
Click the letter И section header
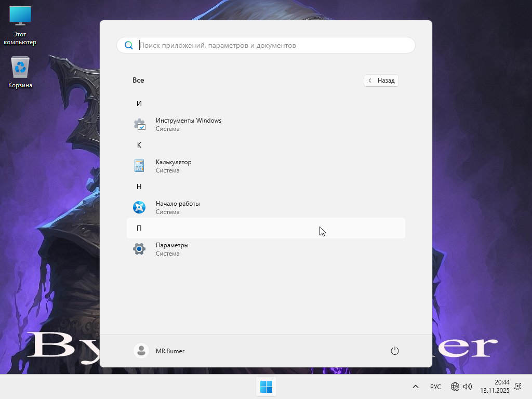tap(139, 103)
